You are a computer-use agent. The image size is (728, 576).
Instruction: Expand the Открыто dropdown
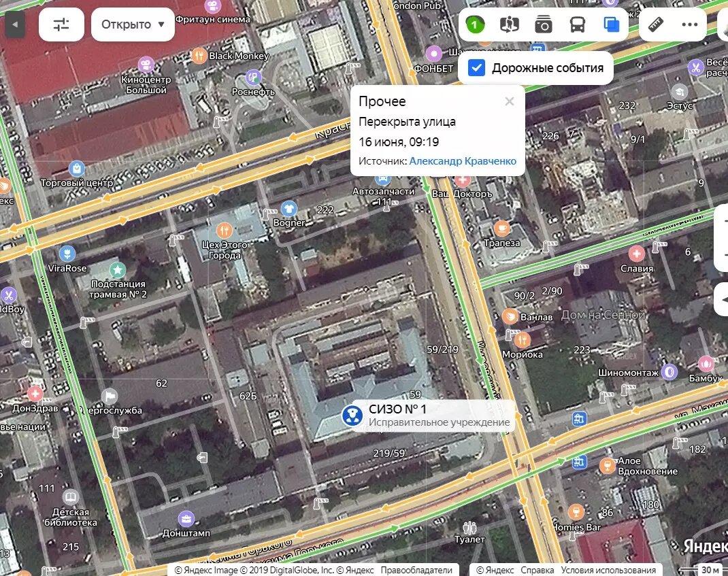(133, 24)
